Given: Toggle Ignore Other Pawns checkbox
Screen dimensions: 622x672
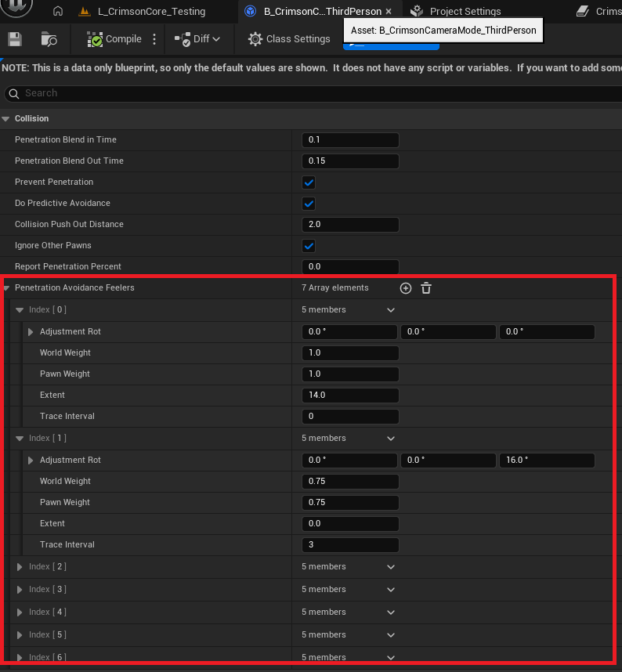Looking at the screenshot, I should click(x=309, y=246).
